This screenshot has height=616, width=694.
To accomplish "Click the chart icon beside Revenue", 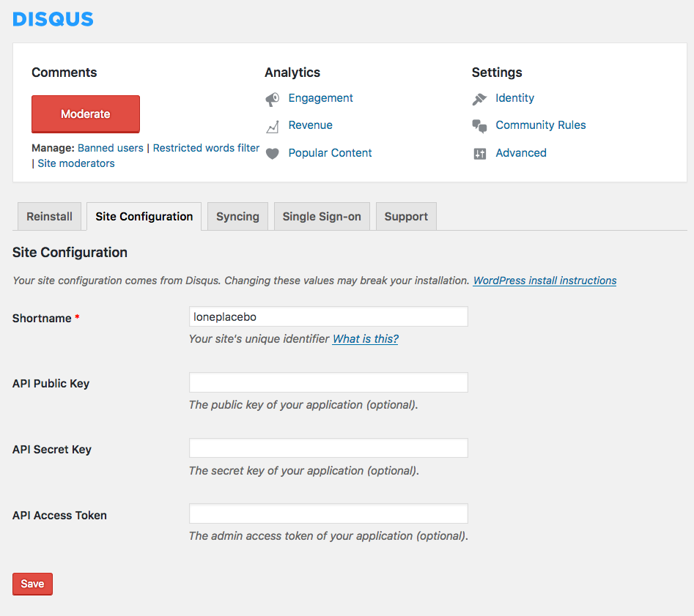I will tap(273, 127).
